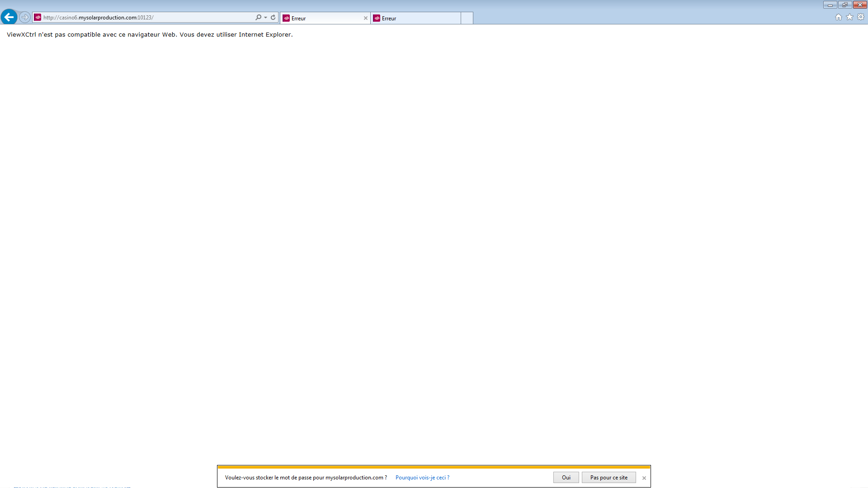Click Oui to store the password
Viewport: 868px width, 488px height.
566,478
